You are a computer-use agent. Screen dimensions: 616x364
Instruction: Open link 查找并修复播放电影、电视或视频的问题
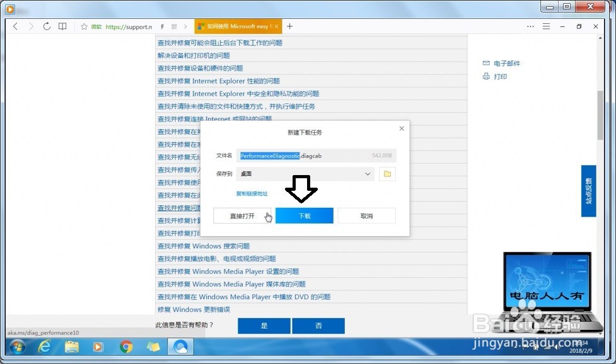click(217, 258)
